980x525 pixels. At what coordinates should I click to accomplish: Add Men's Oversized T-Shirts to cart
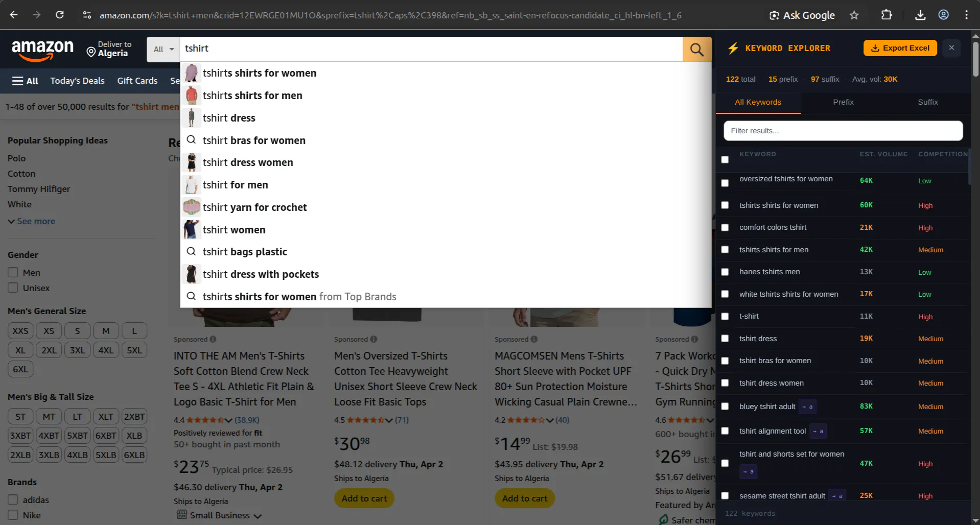364,498
